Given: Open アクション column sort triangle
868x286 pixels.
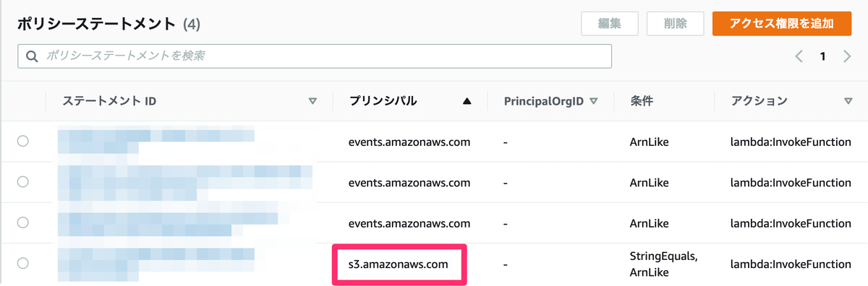Looking at the screenshot, I should [x=848, y=101].
